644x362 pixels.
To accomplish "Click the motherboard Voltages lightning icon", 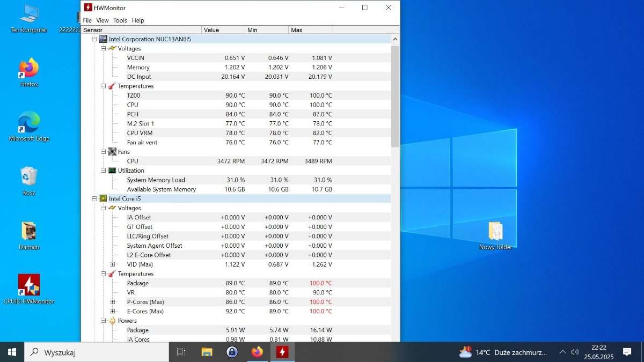I will tap(112, 48).
